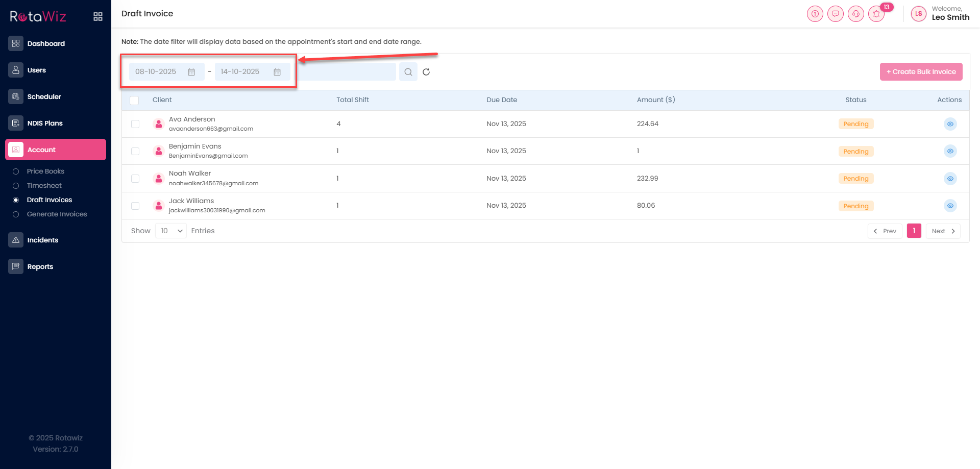Expand the Show entries dropdown
The height and width of the screenshot is (469, 980).
tap(171, 231)
